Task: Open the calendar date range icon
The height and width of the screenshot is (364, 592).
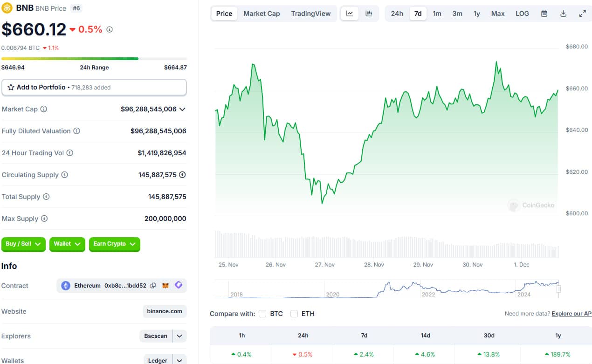Action: [x=544, y=14]
